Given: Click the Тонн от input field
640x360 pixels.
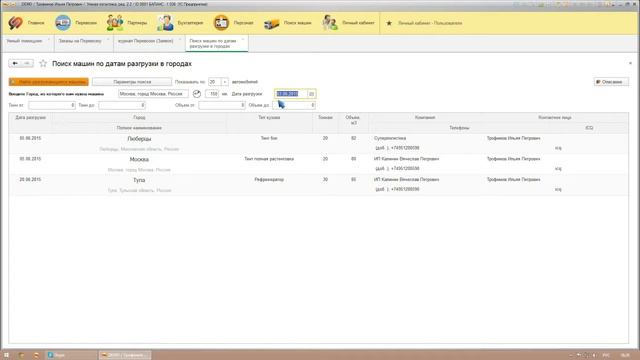Looking at the screenshot, I should click(52, 105).
